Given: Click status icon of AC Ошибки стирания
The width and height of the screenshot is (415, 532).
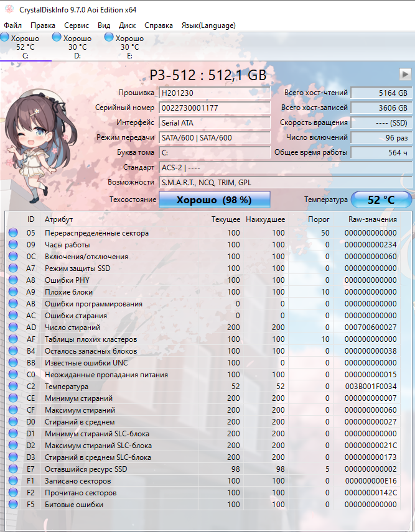Looking at the screenshot, I should click(13, 316).
